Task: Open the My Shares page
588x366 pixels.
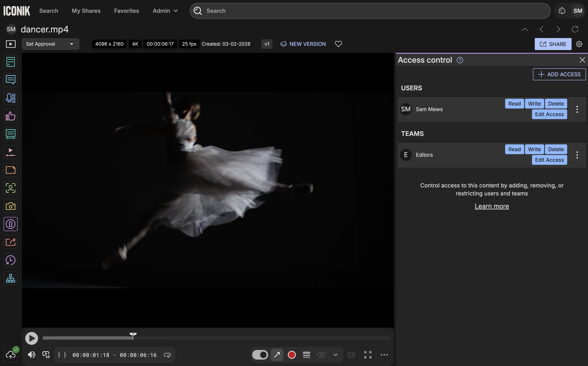Action: coord(86,11)
